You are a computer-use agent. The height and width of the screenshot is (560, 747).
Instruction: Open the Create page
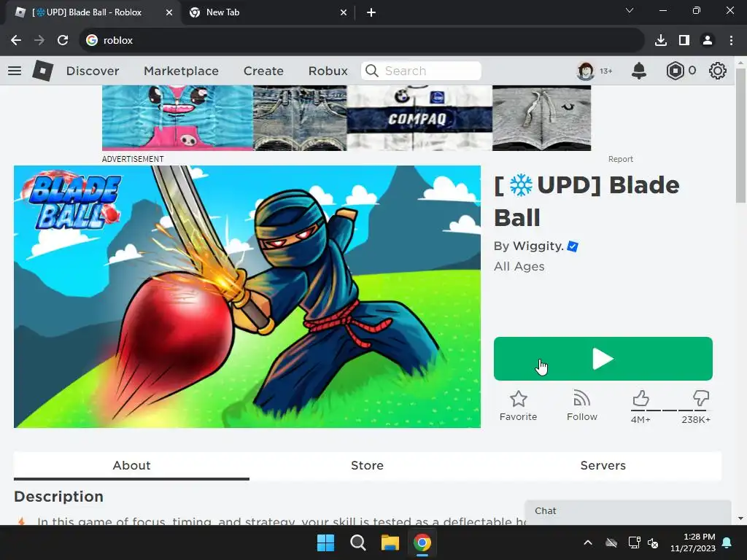point(263,71)
